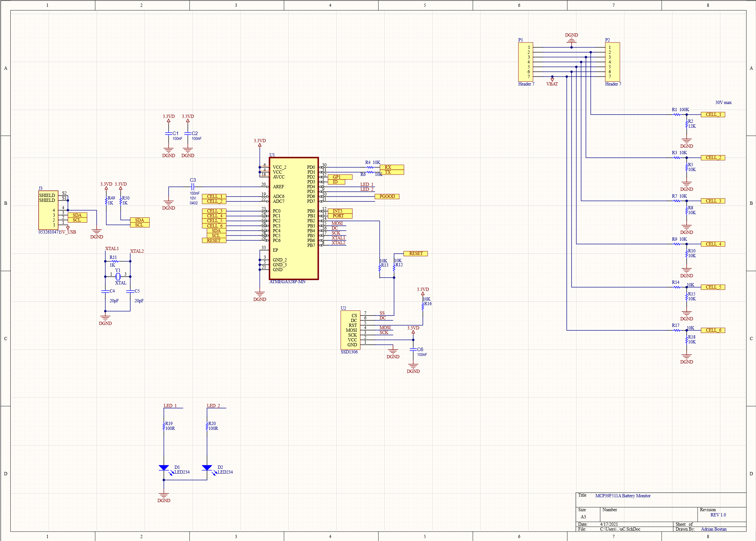Click capacitor C6 100nF near SSD1306
Screen dimensions: 756x541
pyautogui.click(x=413, y=350)
